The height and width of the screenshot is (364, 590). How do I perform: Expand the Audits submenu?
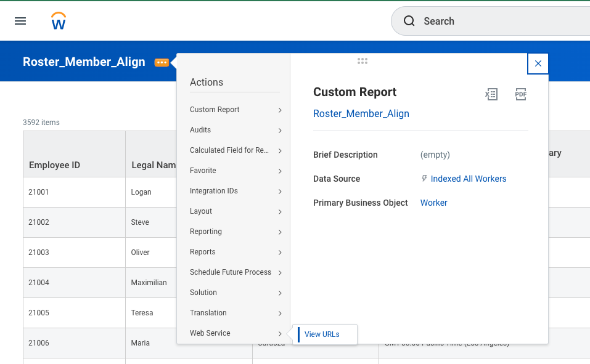tap(234, 130)
